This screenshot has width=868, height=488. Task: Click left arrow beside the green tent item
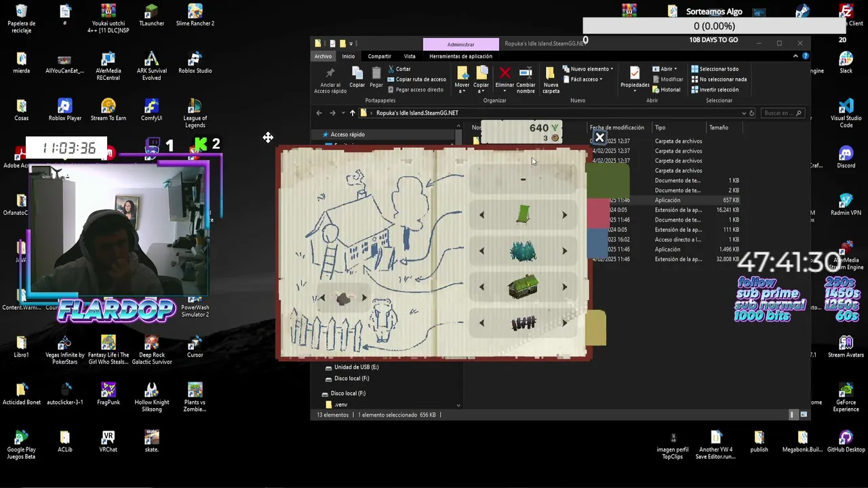click(x=481, y=215)
